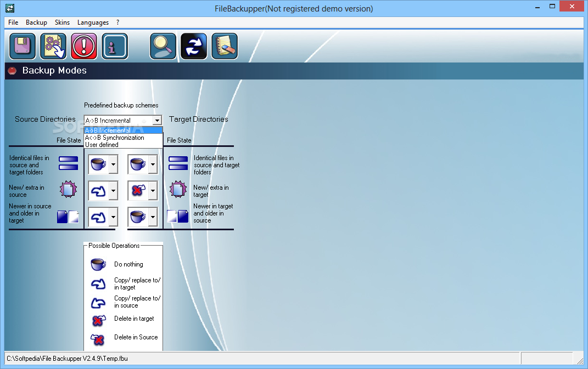This screenshot has height=369, width=588.
Task: Open the info toolbar icon
Action: (115, 47)
